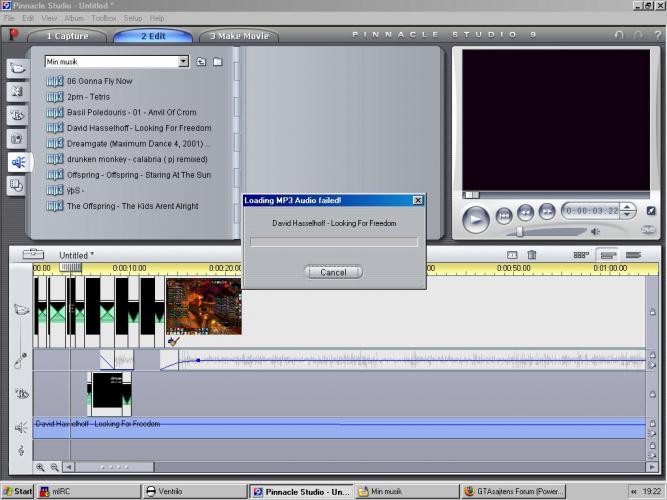The image size is (667, 500).
Task: Click the split clip razor icon
Action: click(512, 256)
